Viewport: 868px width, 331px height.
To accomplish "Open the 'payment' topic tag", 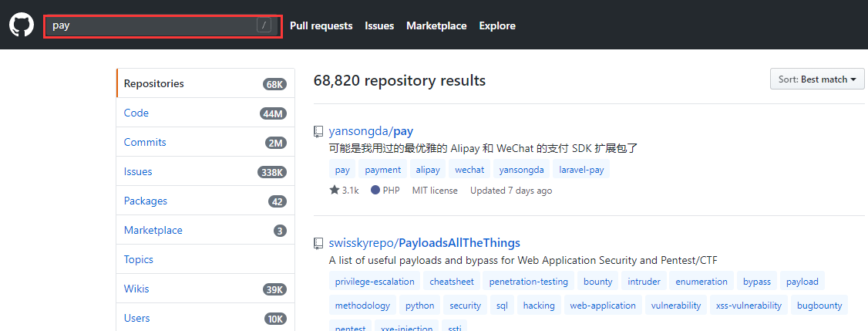I will point(383,170).
